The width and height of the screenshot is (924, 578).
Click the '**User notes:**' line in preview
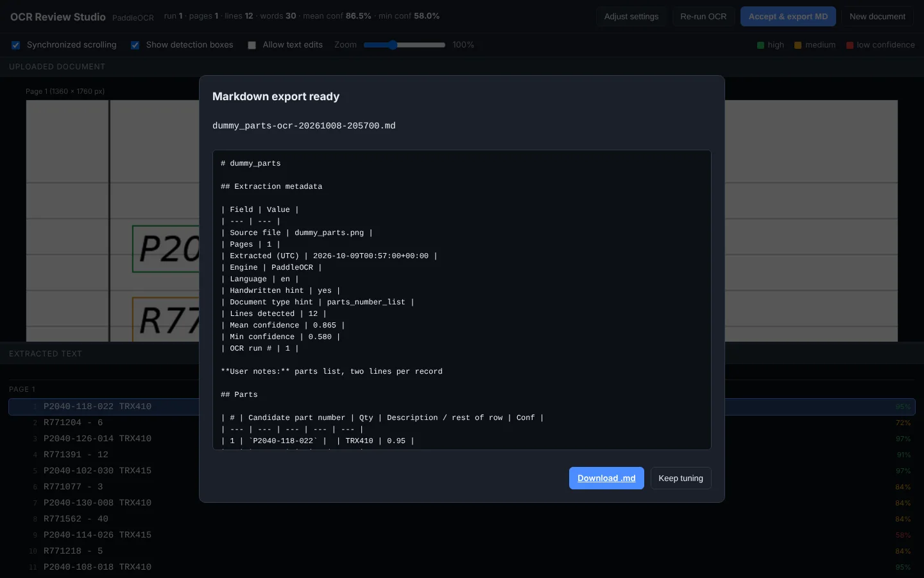332,371
